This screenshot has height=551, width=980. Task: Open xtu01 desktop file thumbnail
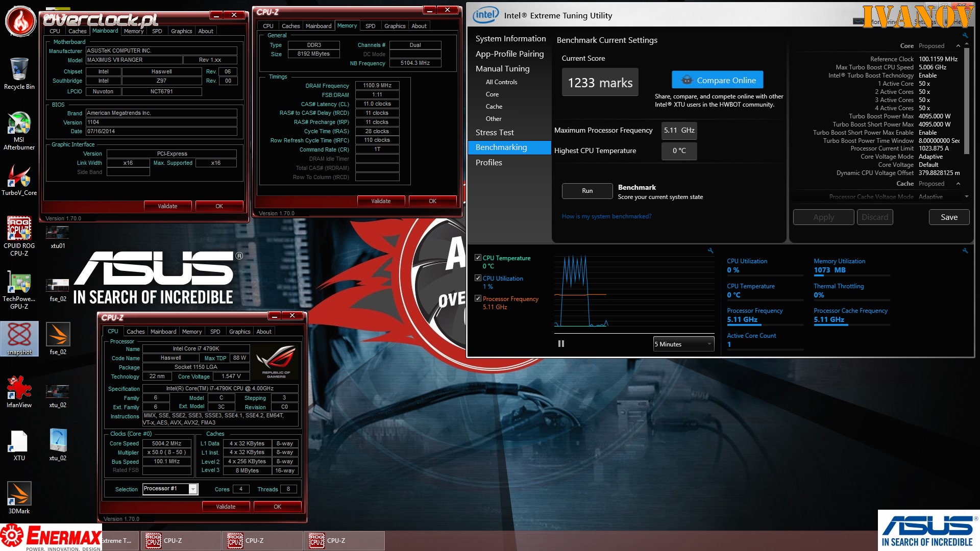coord(58,237)
